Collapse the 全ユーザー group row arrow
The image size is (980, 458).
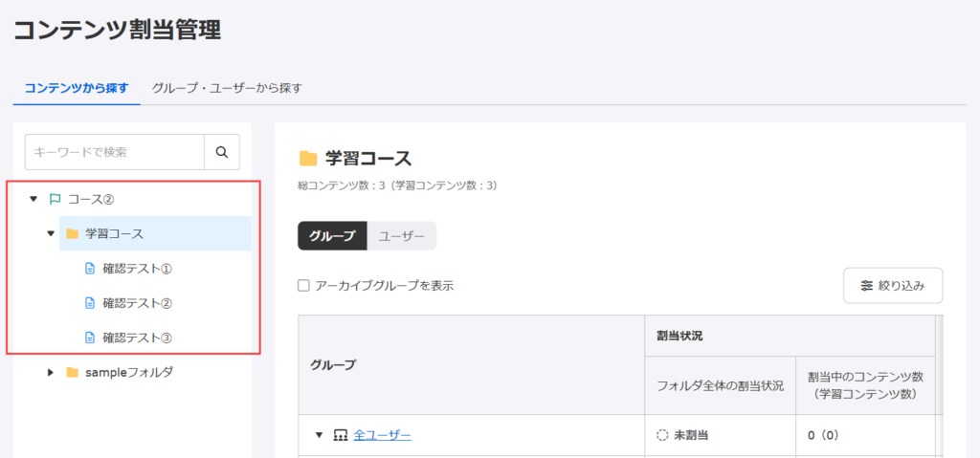pos(320,435)
